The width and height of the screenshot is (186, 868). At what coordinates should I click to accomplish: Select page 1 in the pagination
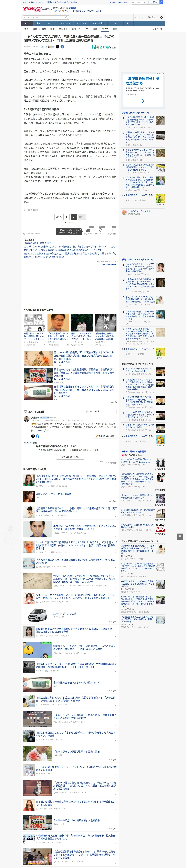click(66, 217)
